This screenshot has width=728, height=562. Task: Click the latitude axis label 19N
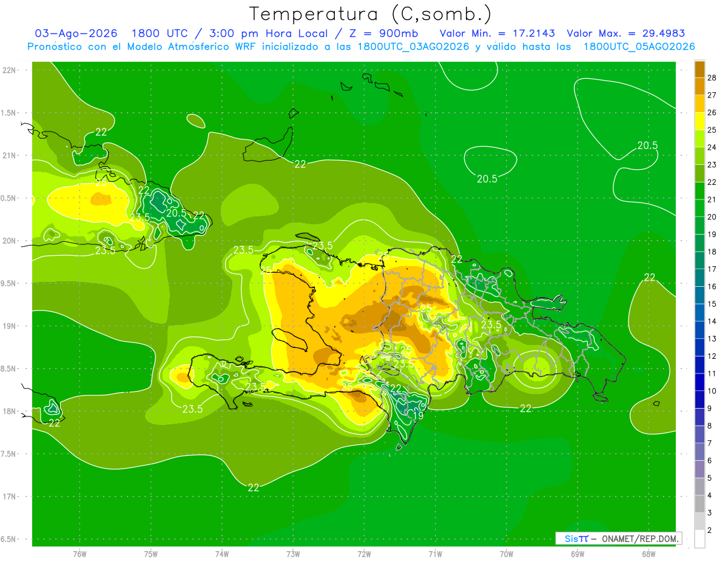tap(10, 326)
